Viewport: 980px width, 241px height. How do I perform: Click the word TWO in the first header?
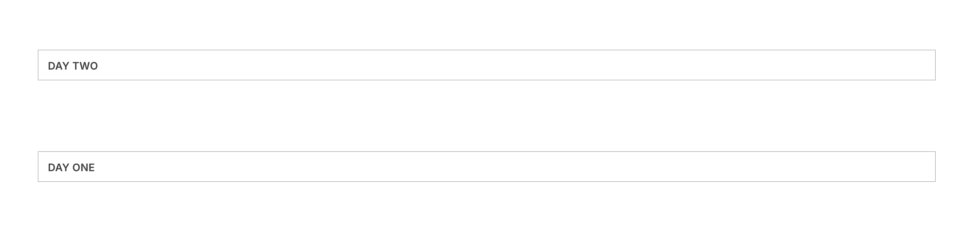[x=85, y=66]
